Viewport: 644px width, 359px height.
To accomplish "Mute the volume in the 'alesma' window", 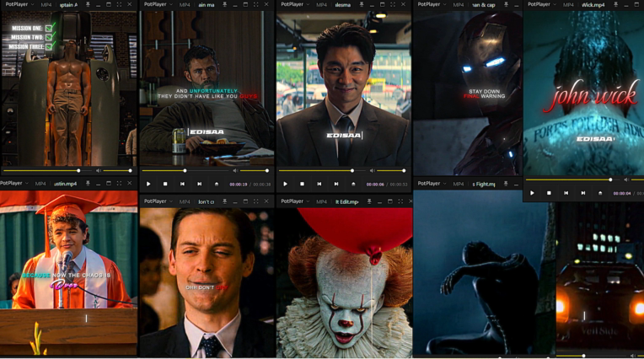I will point(372,170).
